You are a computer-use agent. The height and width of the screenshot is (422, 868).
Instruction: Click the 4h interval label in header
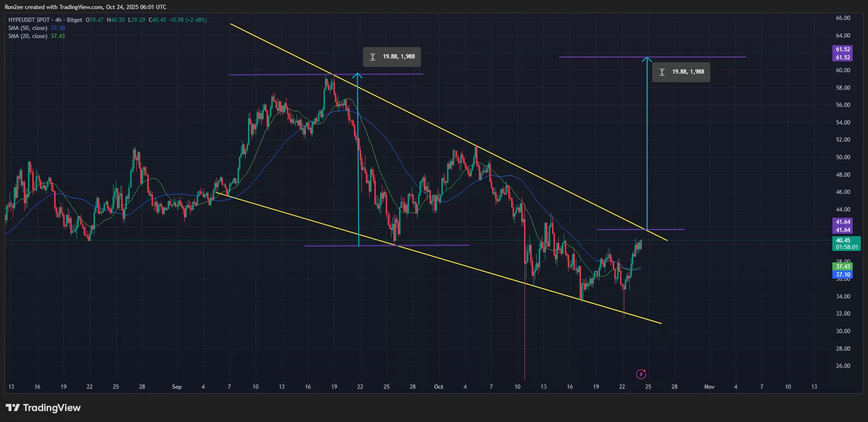[x=58, y=20]
